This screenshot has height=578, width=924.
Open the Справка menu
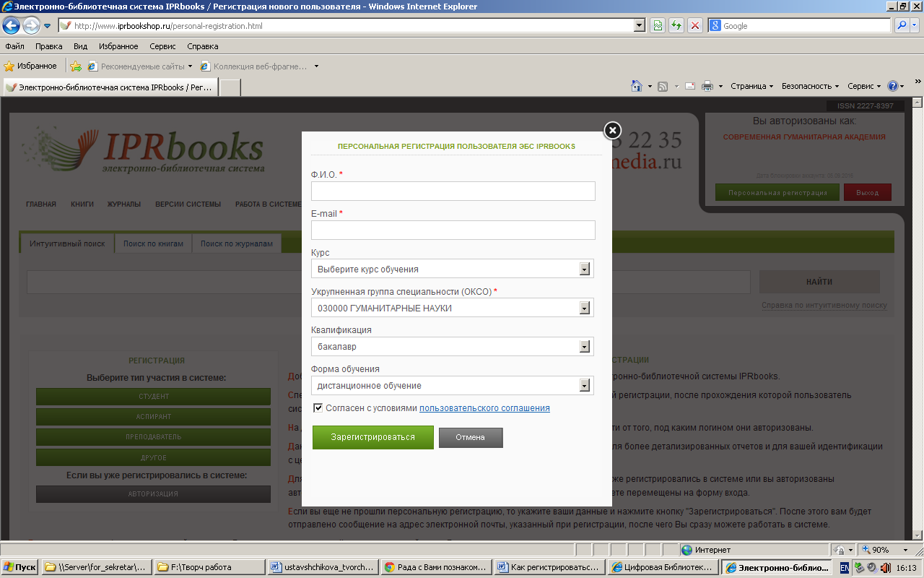pos(203,46)
